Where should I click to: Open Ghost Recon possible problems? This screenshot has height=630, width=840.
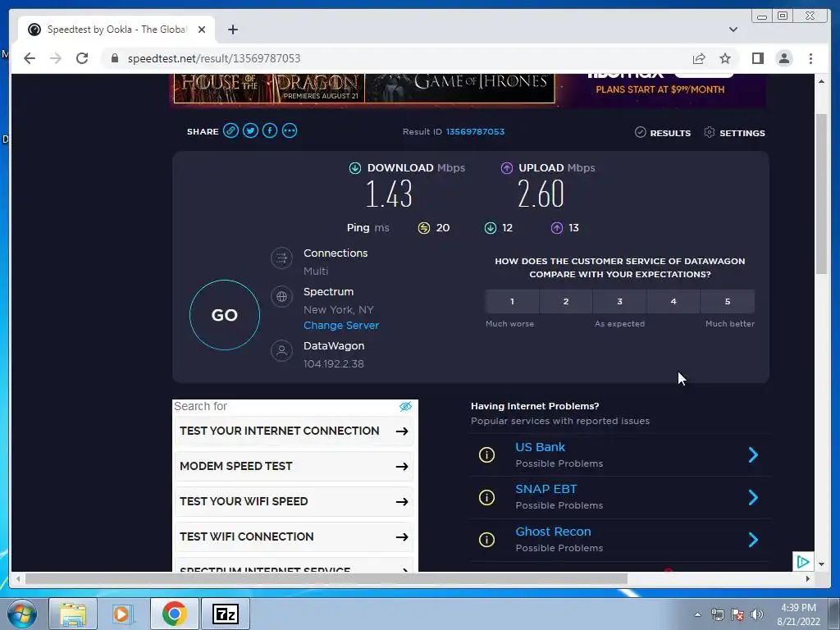553,532
